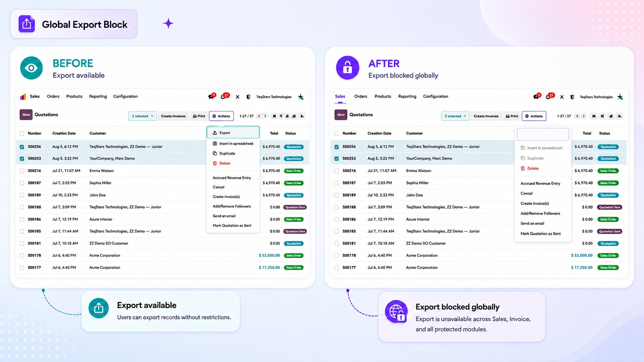Click the shield icon in AFTER panel navbar

tap(572, 97)
